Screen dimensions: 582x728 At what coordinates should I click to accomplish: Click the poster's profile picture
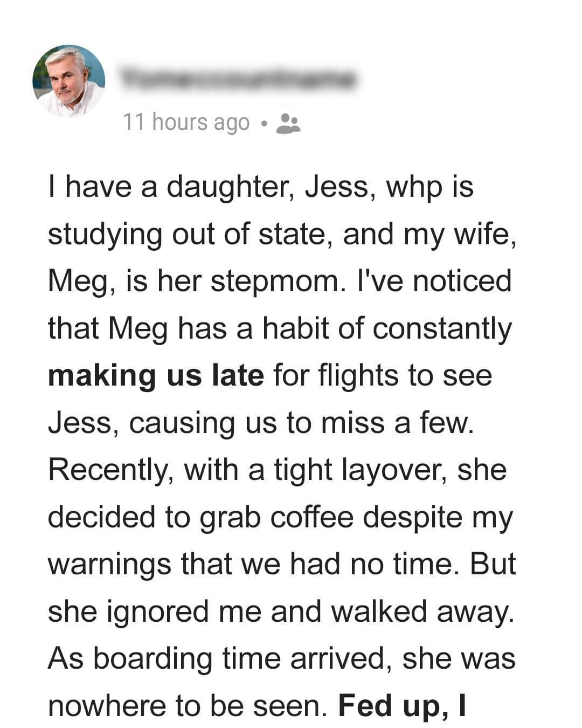point(69,81)
